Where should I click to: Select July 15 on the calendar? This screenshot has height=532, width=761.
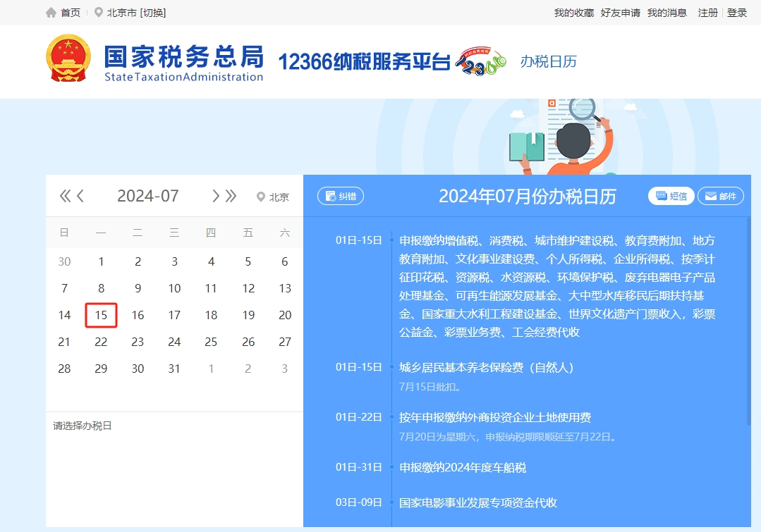click(101, 315)
